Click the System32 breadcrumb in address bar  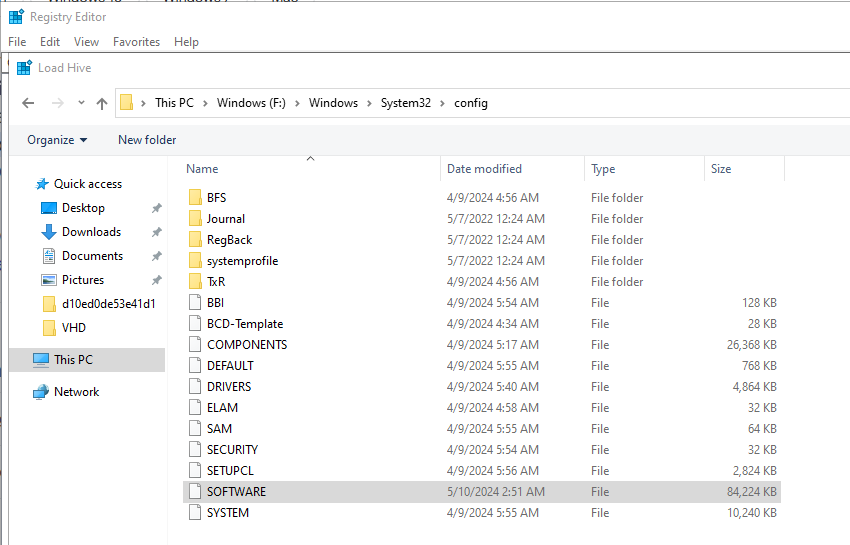click(x=405, y=103)
